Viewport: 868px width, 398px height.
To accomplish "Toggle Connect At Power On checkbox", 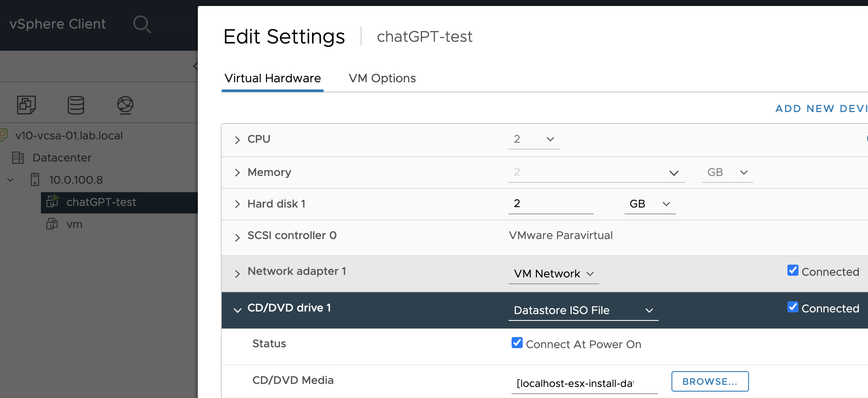I will 517,343.
